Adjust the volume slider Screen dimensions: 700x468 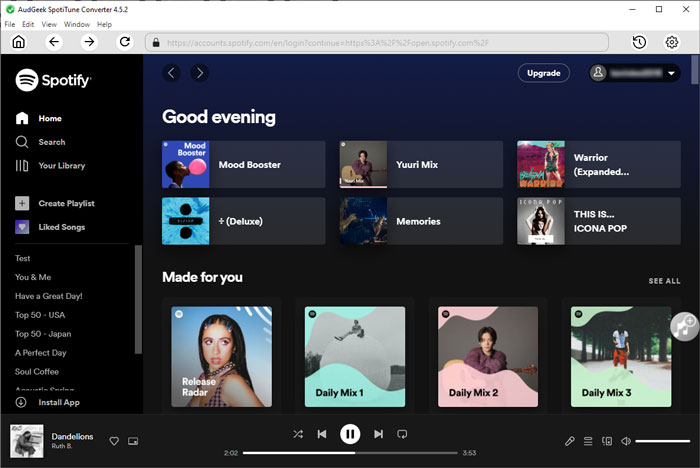[662, 441]
